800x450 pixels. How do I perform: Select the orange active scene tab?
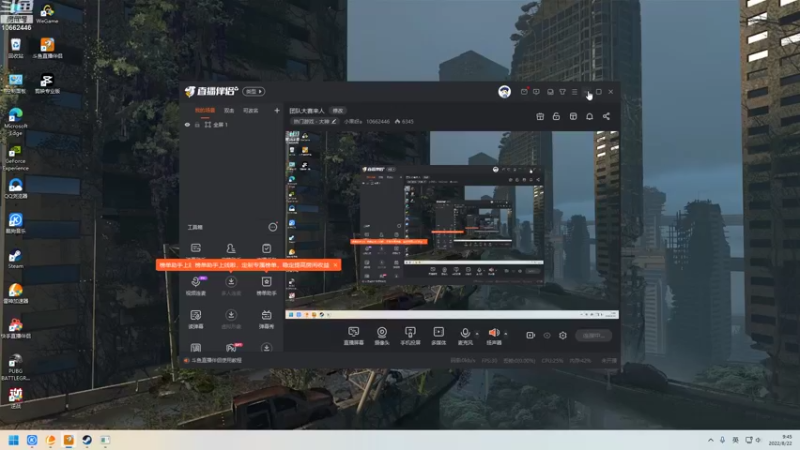click(205, 111)
